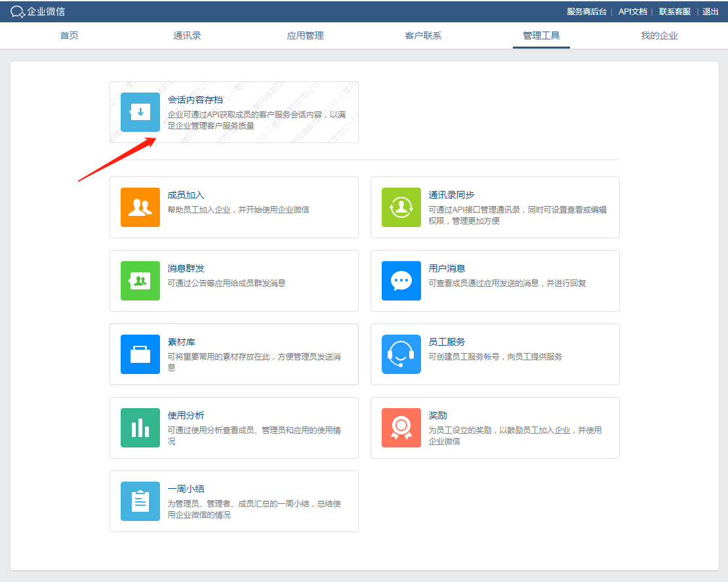
Task: Click the 一周小结 clipboard icon
Action: pyautogui.click(x=140, y=501)
